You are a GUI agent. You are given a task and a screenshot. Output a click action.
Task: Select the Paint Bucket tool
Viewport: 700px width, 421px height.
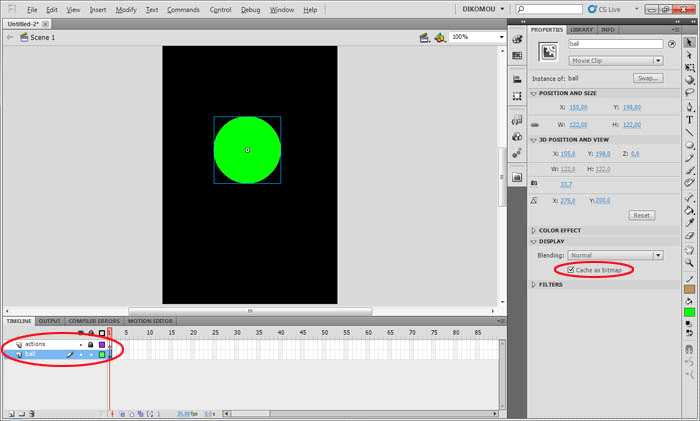pyautogui.click(x=689, y=210)
